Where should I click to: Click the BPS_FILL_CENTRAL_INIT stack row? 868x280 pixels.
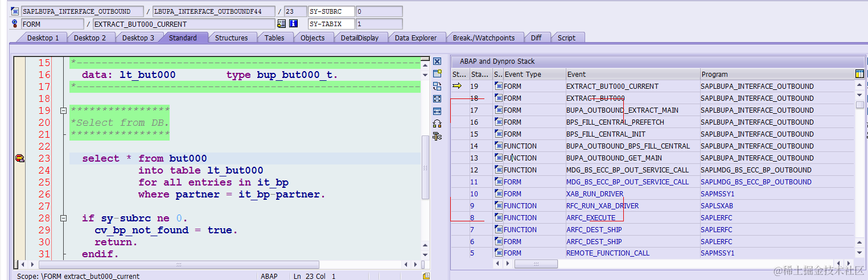tap(652, 134)
